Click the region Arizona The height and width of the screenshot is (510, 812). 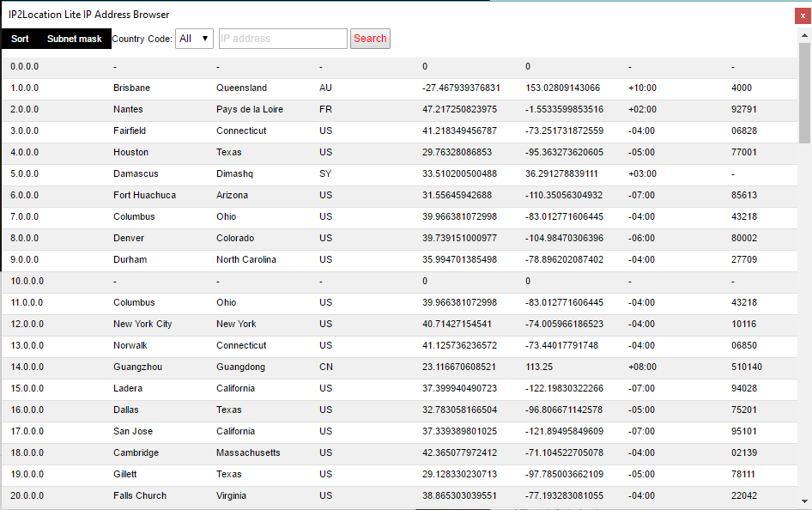(232, 195)
